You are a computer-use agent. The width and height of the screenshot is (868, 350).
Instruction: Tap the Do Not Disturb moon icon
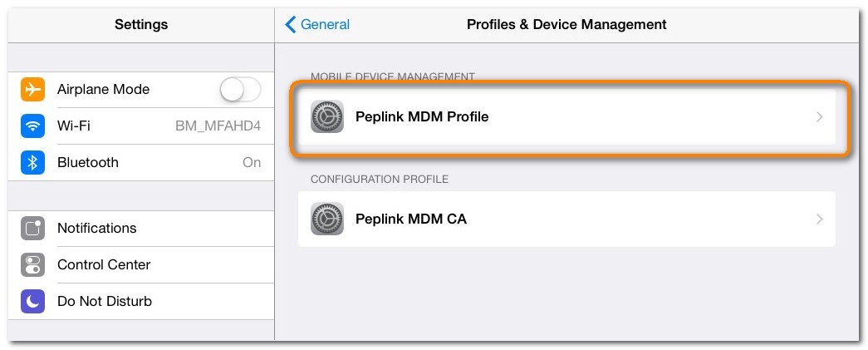[32, 302]
